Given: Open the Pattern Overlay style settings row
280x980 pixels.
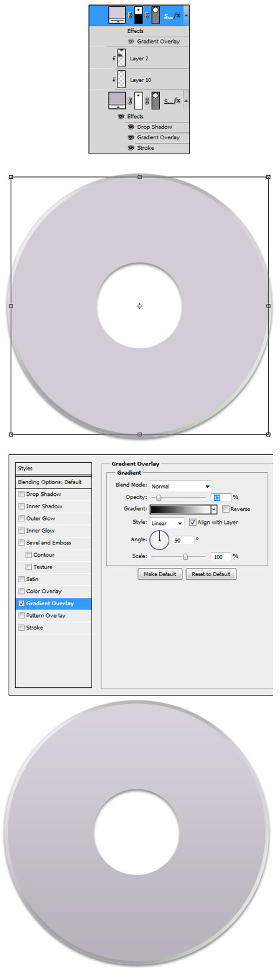Looking at the screenshot, I should pos(54,616).
